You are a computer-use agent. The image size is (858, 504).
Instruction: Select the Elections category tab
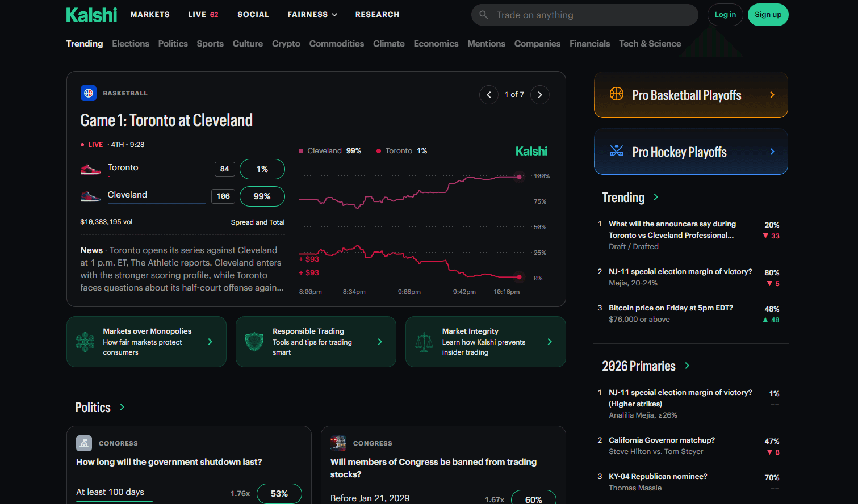pos(131,44)
